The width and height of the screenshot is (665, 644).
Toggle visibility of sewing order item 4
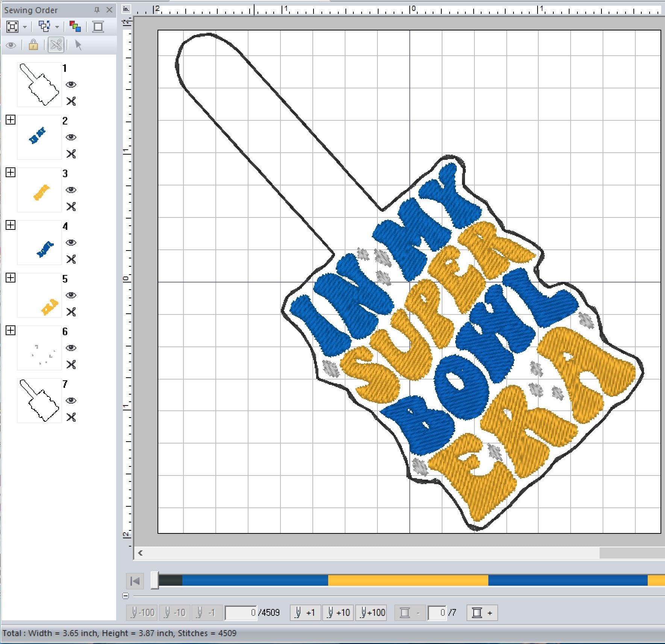point(71,243)
